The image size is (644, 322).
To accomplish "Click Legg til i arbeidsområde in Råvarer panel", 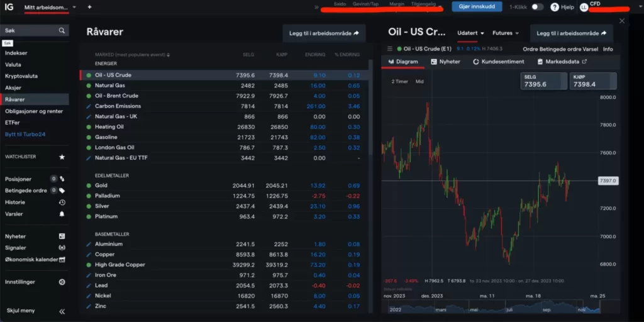I will [x=324, y=33].
